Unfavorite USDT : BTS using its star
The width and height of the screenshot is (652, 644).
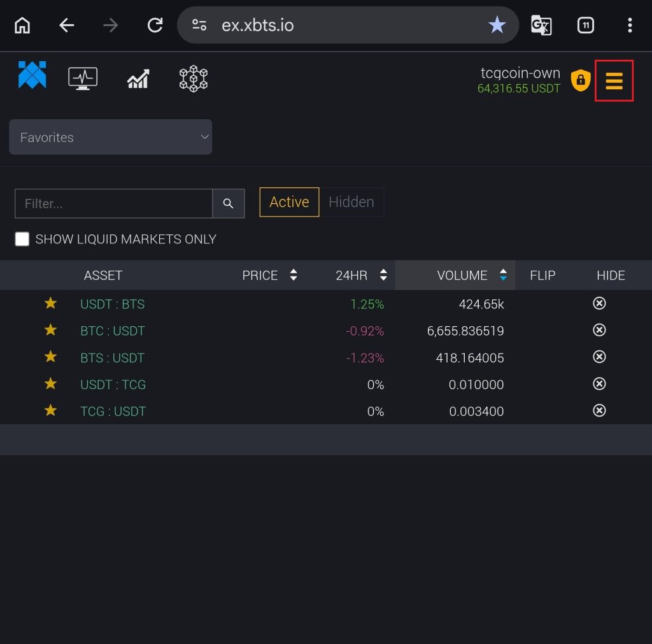(50, 303)
